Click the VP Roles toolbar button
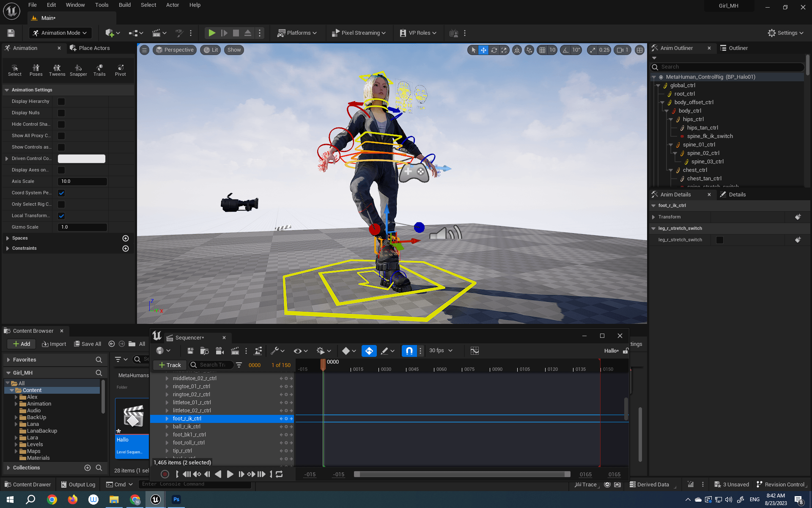The image size is (812, 508). (417, 33)
